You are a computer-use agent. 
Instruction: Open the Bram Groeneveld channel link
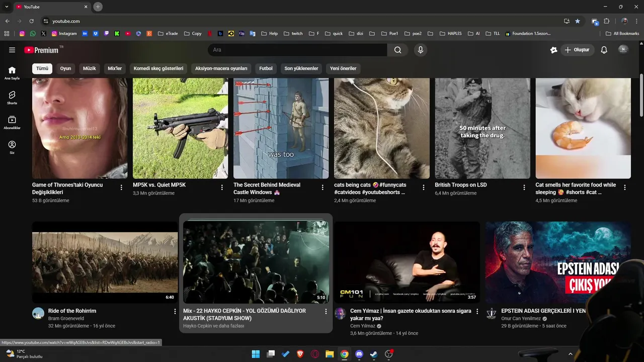click(x=66, y=318)
